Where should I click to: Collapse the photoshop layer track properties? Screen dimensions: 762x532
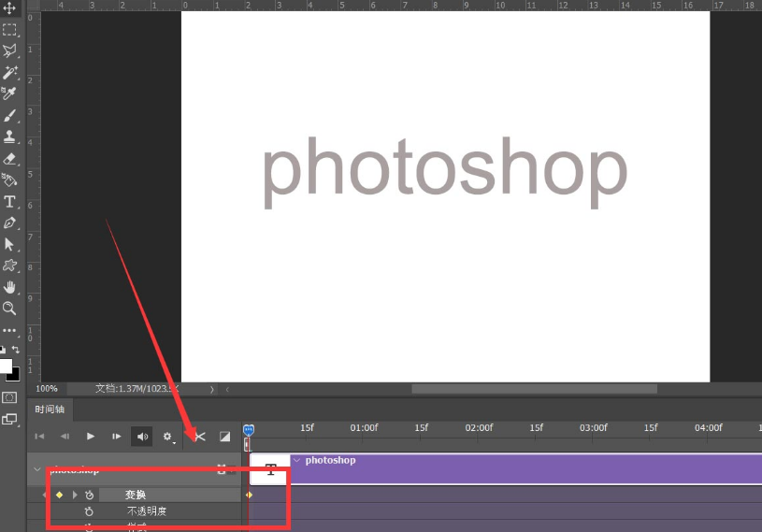37,469
